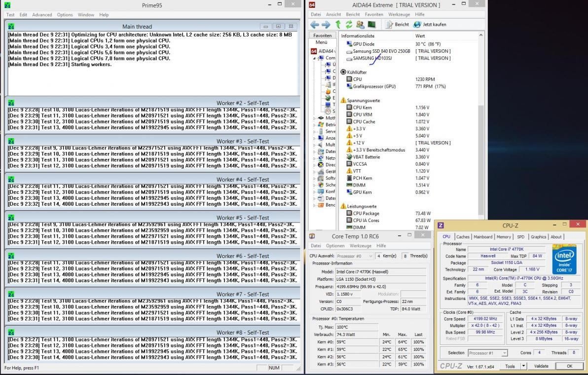
Task: Click the Core Temp Frequenz value field
Action: coord(380,287)
